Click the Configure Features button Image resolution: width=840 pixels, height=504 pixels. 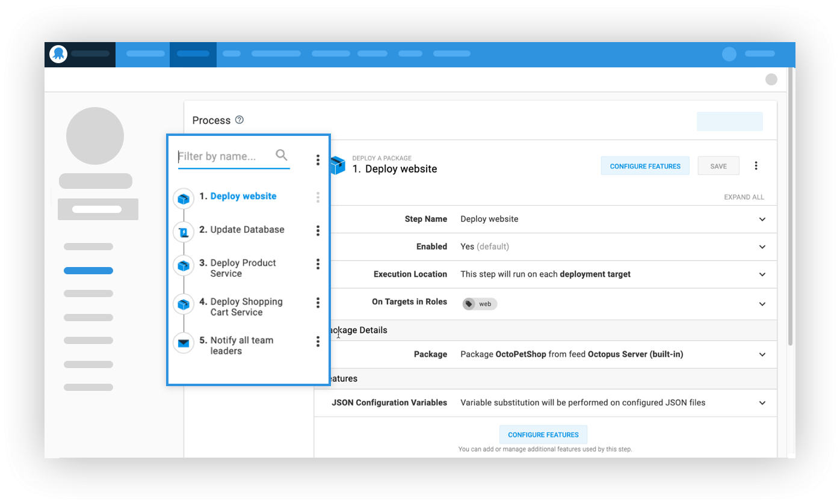pos(645,165)
